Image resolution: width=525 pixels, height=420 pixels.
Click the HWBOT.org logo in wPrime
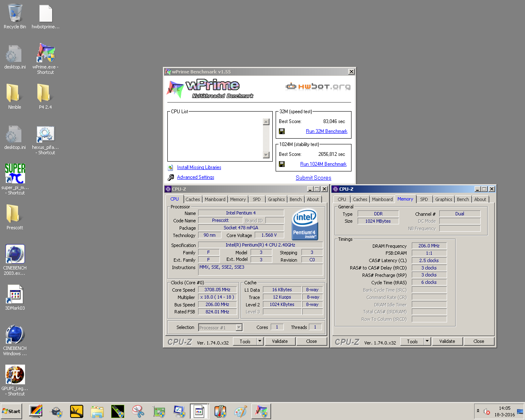coord(318,87)
